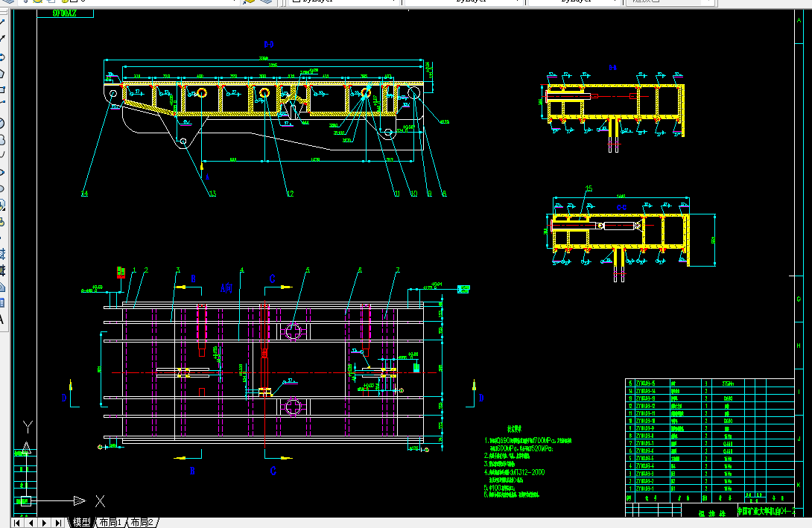This screenshot has width=812, height=528.
Task: Click the D-D section title text
Action: click(x=269, y=45)
